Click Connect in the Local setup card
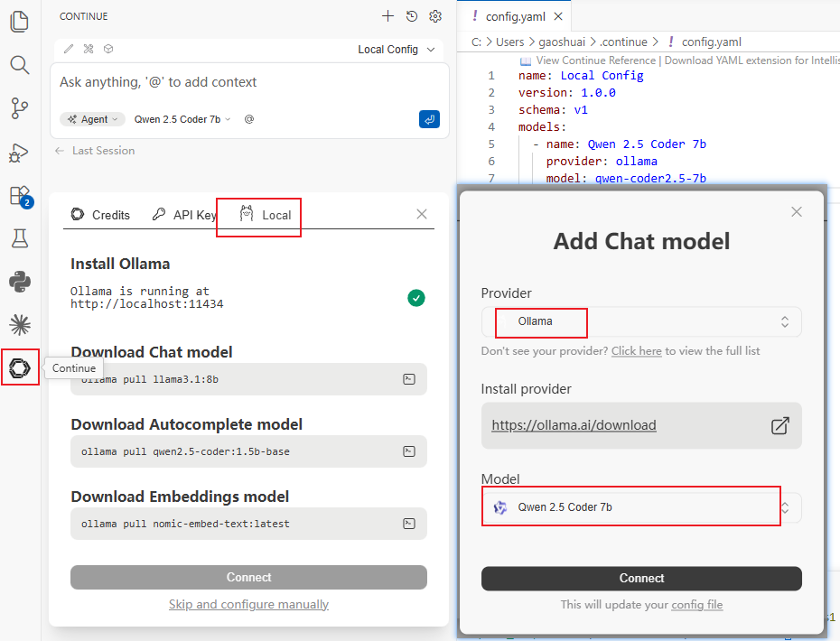The height and width of the screenshot is (641, 840). click(x=248, y=577)
